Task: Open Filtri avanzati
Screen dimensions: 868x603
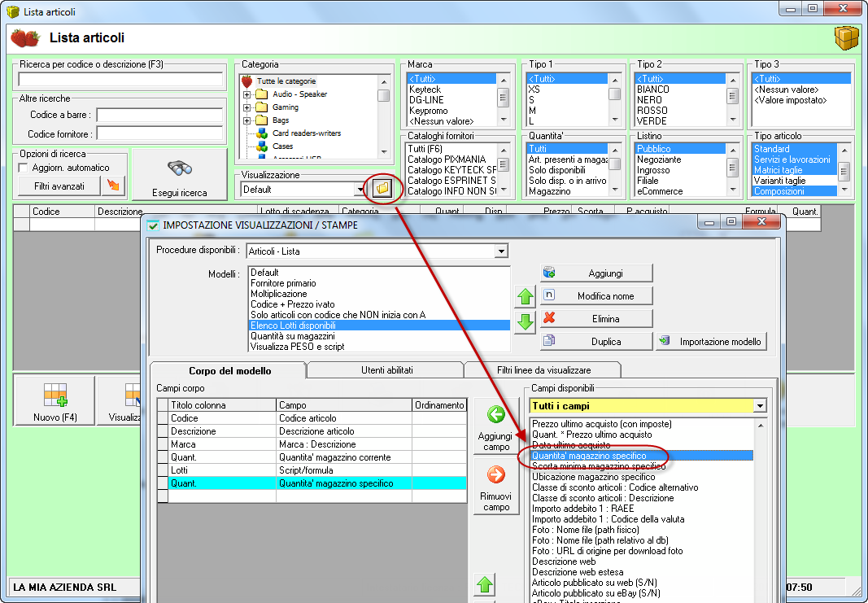Action: point(59,186)
